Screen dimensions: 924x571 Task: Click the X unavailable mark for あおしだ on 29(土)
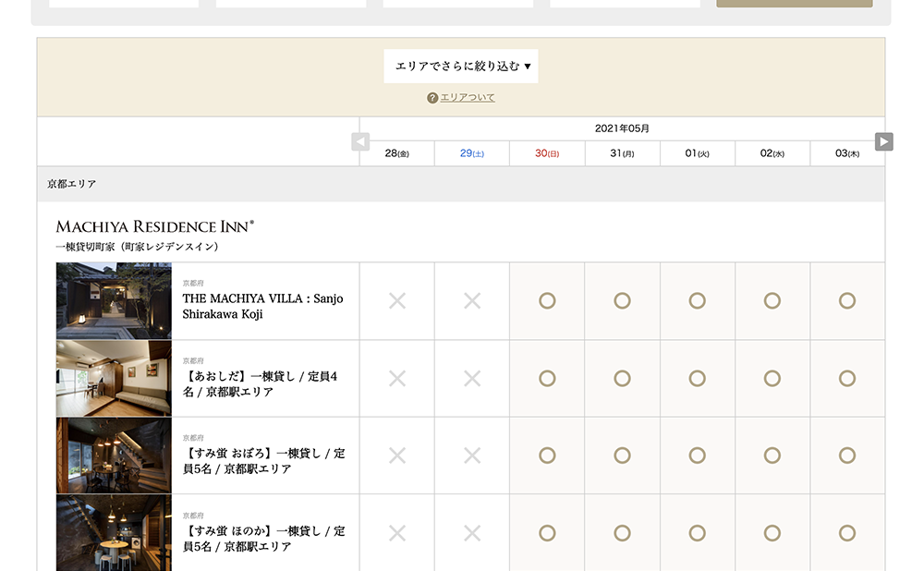pos(471,379)
